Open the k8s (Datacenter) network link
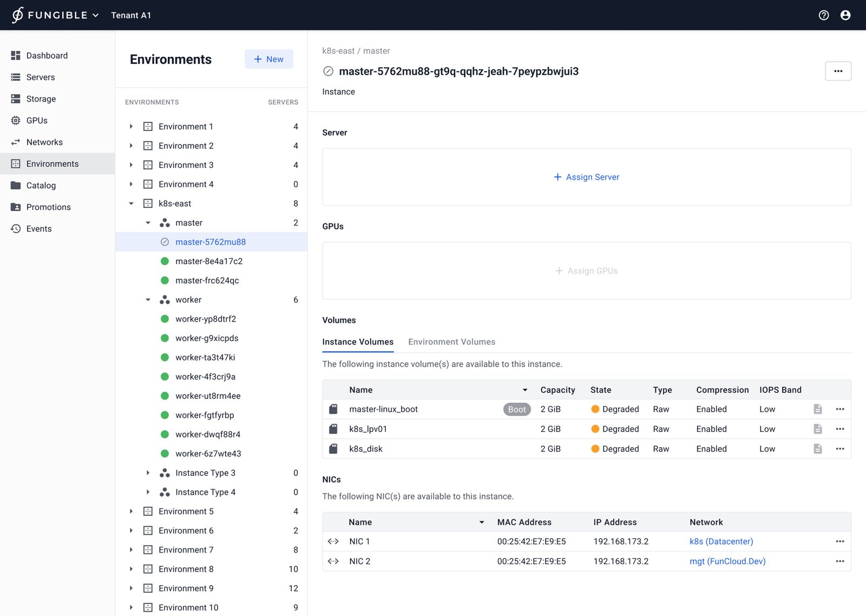 [x=721, y=541]
